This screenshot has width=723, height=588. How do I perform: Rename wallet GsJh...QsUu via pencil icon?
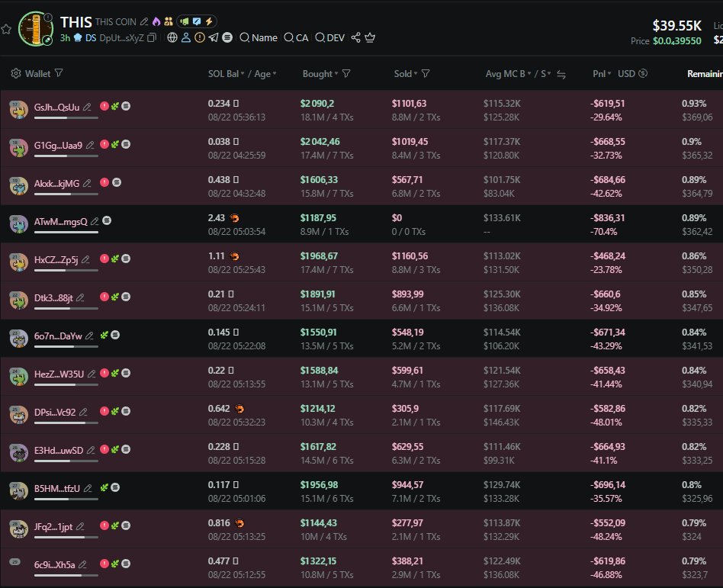87,107
